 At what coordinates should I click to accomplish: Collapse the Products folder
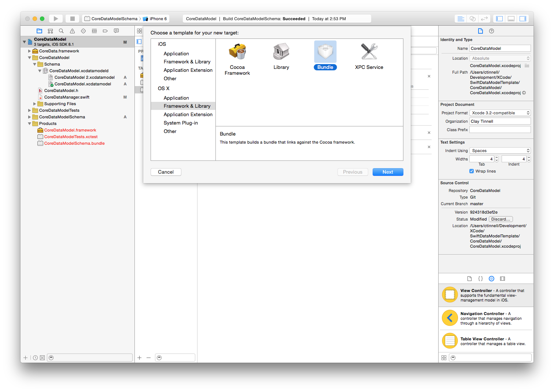tap(30, 124)
